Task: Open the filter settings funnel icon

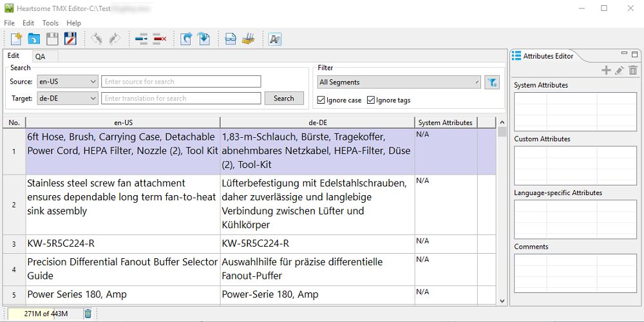Action: pos(491,82)
